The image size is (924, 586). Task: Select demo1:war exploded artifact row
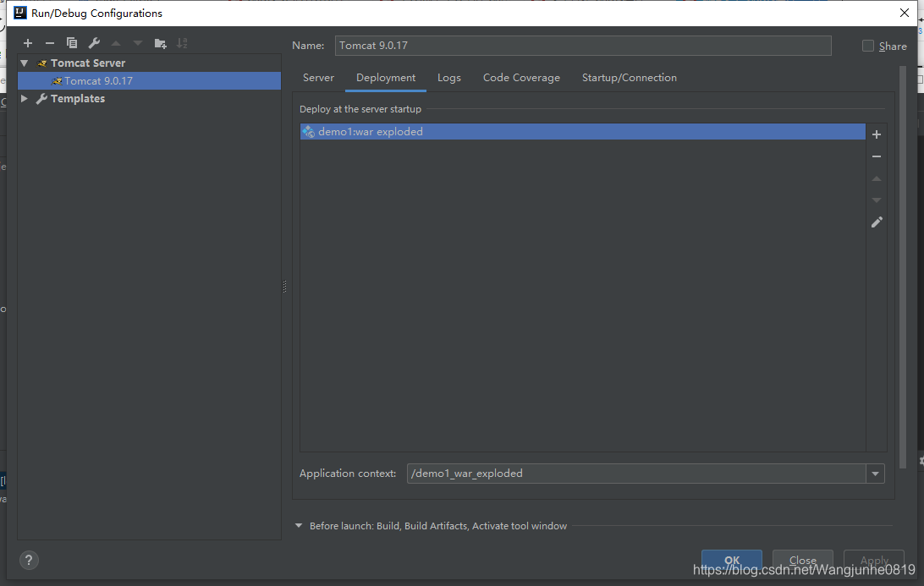pos(583,131)
